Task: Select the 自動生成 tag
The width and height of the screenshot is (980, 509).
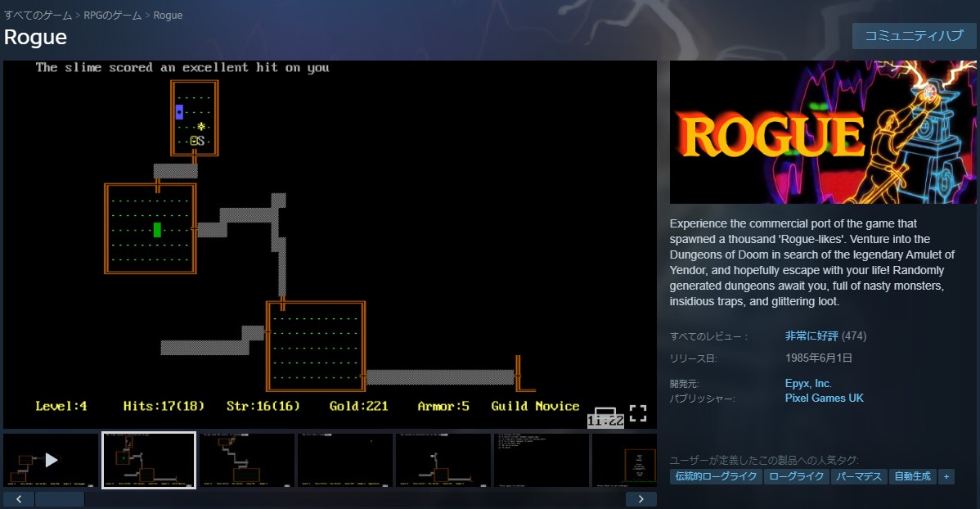Action: coord(912,476)
